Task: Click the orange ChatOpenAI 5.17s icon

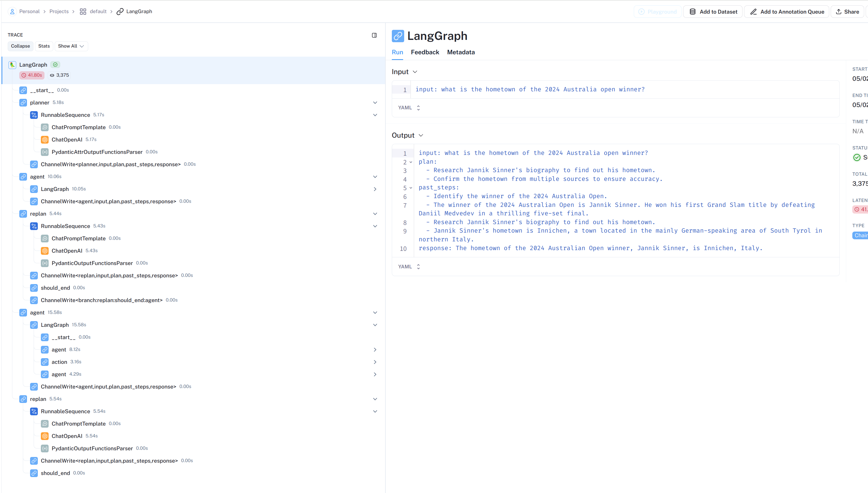Action: [45, 139]
